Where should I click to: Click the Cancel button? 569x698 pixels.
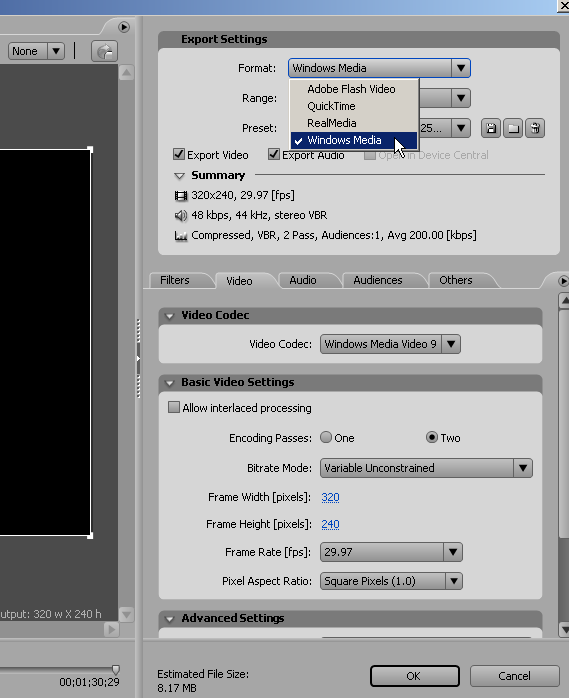point(515,676)
